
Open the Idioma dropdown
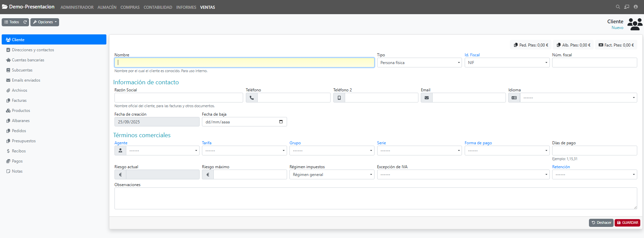(578, 98)
